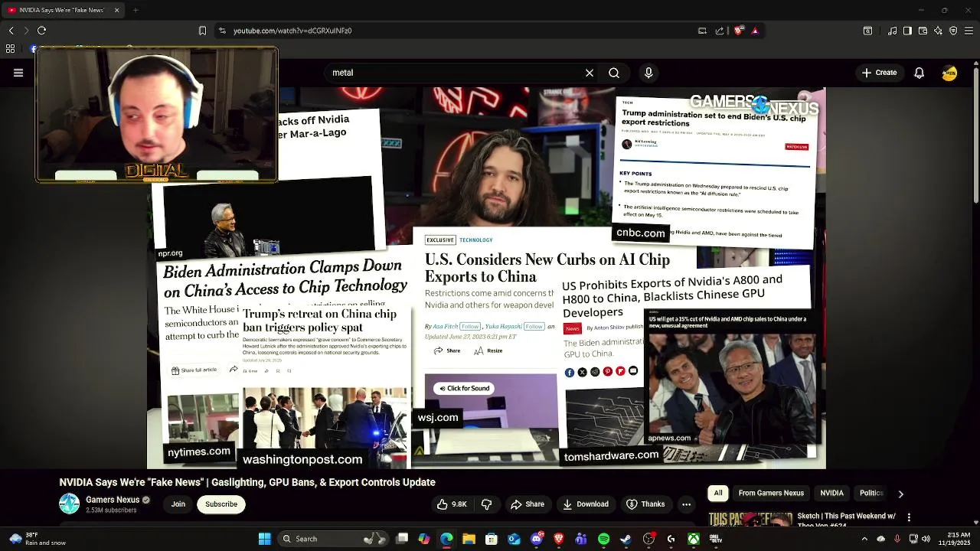
Task: Open Microsoft Edge from taskbar
Action: click(x=446, y=539)
